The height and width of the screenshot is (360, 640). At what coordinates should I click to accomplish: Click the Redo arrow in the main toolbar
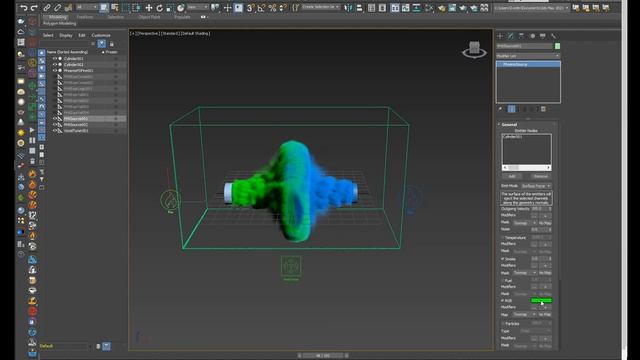pos(34,7)
